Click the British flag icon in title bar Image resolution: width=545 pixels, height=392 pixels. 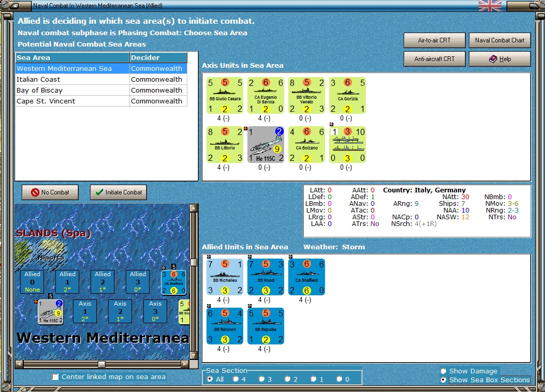pyautogui.click(x=490, y=6)
